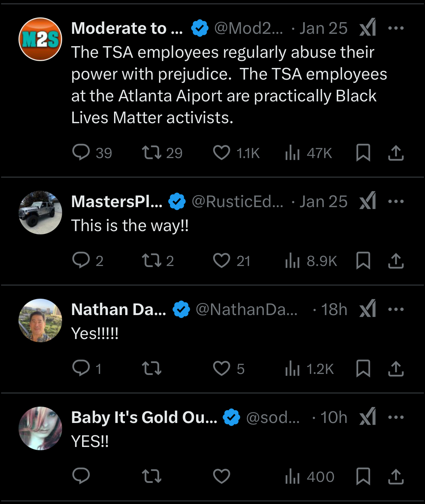Image resolution: width=425 pixels, height=504 pixels.
Task: Bookmark the "Yes!!!!!" reply
Action: tap(363, 368)
